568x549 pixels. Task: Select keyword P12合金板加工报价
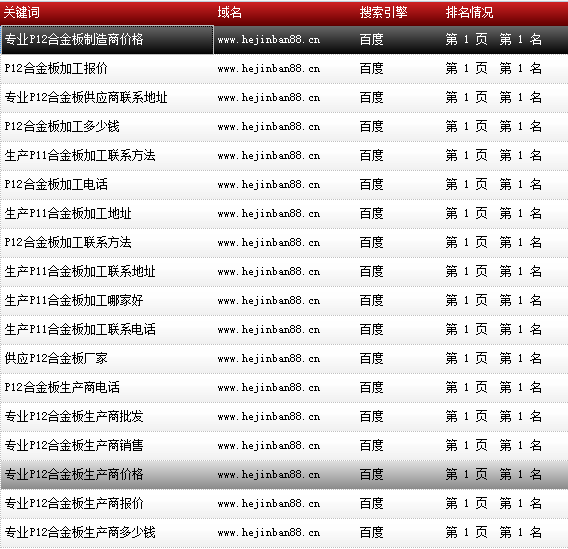(56, 68)
